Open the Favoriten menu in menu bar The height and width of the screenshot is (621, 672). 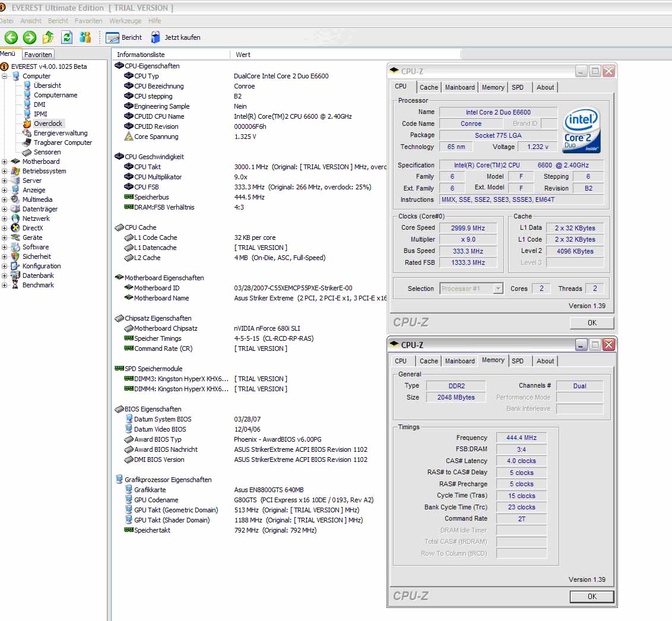click(x=88, y=21)
